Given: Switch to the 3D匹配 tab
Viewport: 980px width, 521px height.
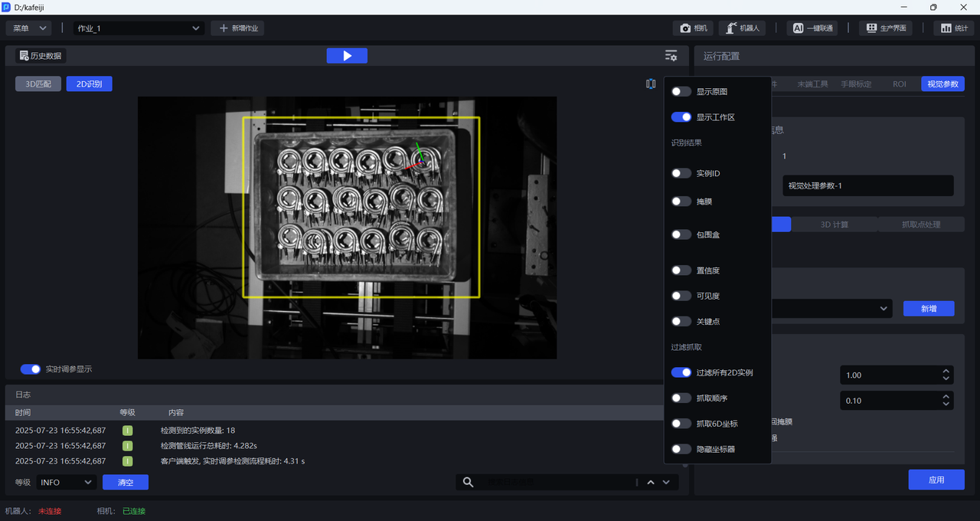Looking at the screenshot, I should (x=38, y=84).
